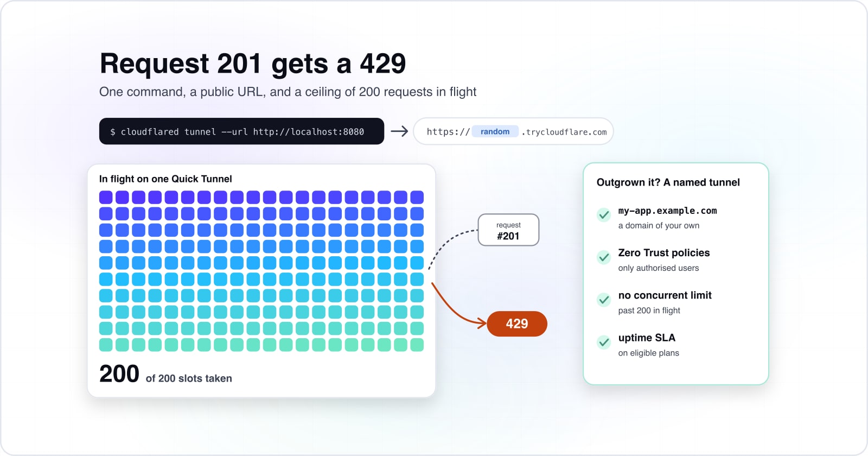
Task: Click 'my-app.example.com' text
Action: 667,211
